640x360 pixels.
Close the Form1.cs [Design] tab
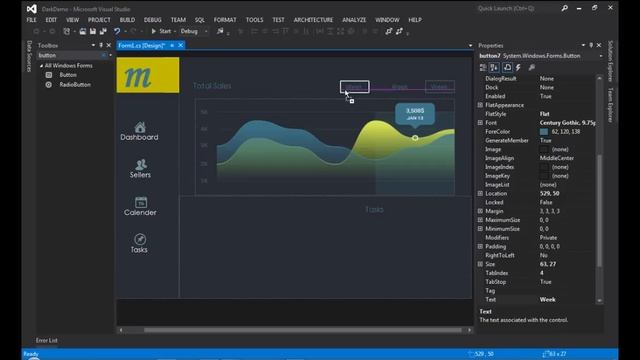180,45
